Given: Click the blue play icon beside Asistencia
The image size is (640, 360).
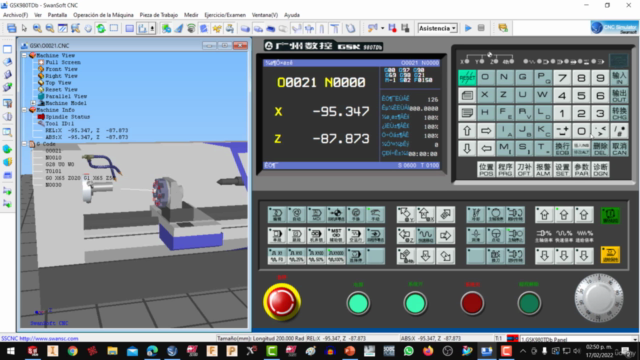Looking at the screenshot, I should 468,28.
